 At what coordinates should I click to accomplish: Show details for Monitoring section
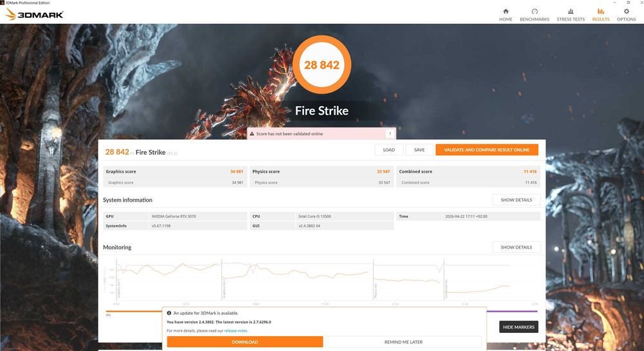pyautogui.click(x=516, y=247)
